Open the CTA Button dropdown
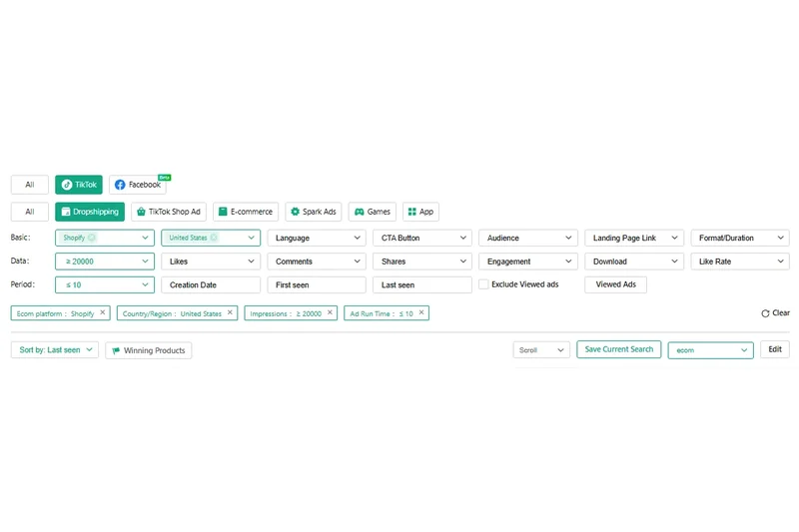The image size is (799, 532). point(421,239)
